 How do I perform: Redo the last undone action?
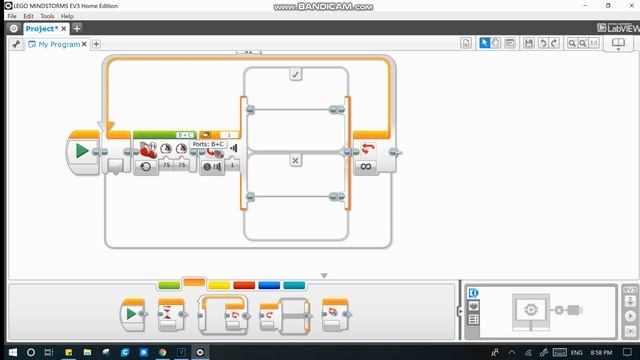(554, 43)
